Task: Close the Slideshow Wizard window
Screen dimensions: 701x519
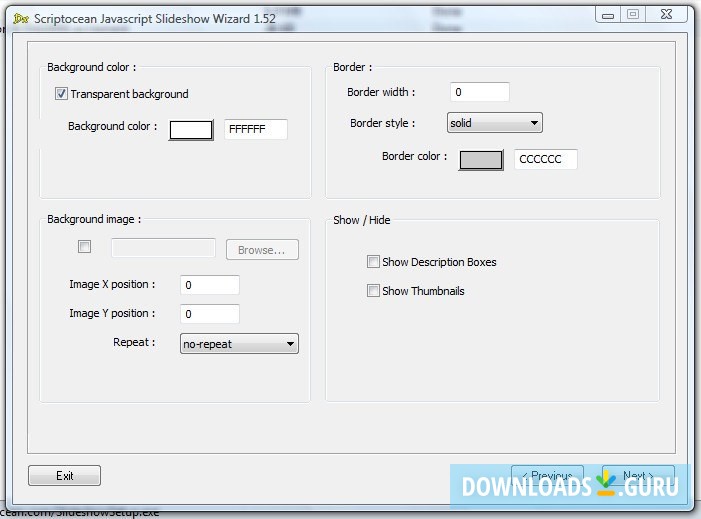Action: [x=666, y=14]
